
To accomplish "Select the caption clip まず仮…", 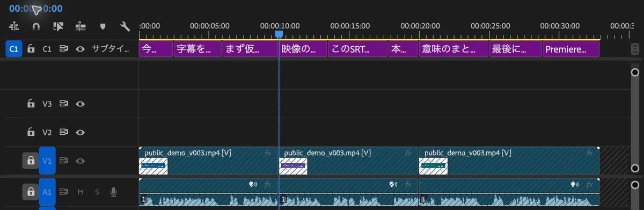I will click(250, 49).
